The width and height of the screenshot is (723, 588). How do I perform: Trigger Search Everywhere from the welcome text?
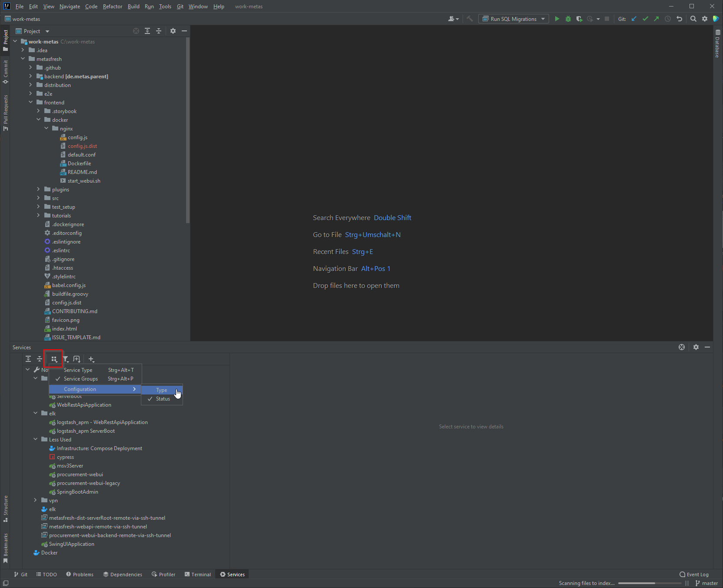coord(392,217)
